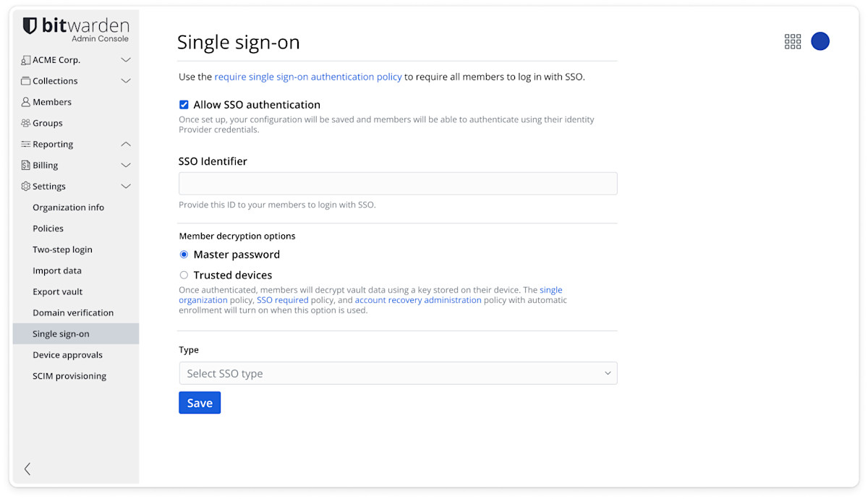Open Domain verification settings page
Viewport: 868px width, 499px height.
point(73,312)
